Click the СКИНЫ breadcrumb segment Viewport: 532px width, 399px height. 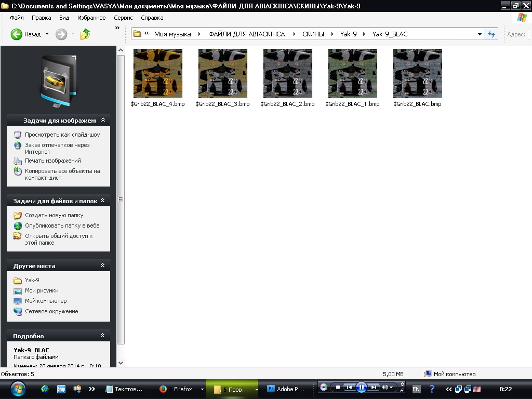point(313,34)
